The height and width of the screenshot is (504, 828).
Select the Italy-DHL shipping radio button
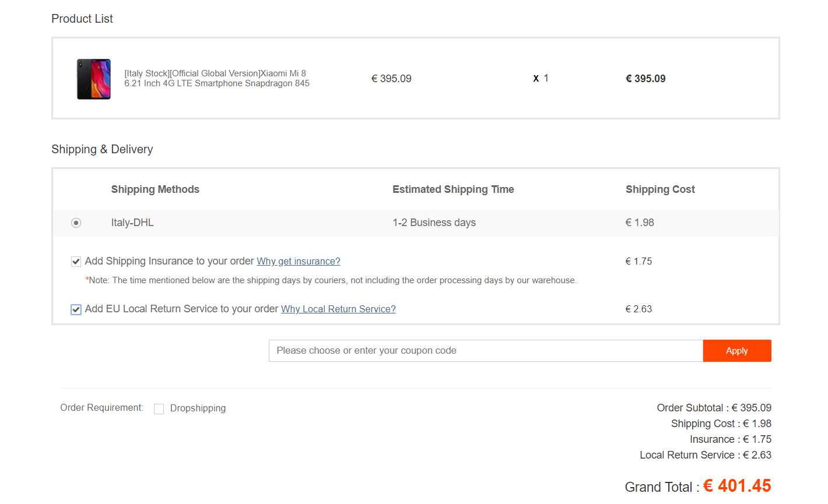pyautogui.click(x=76, y=223)
